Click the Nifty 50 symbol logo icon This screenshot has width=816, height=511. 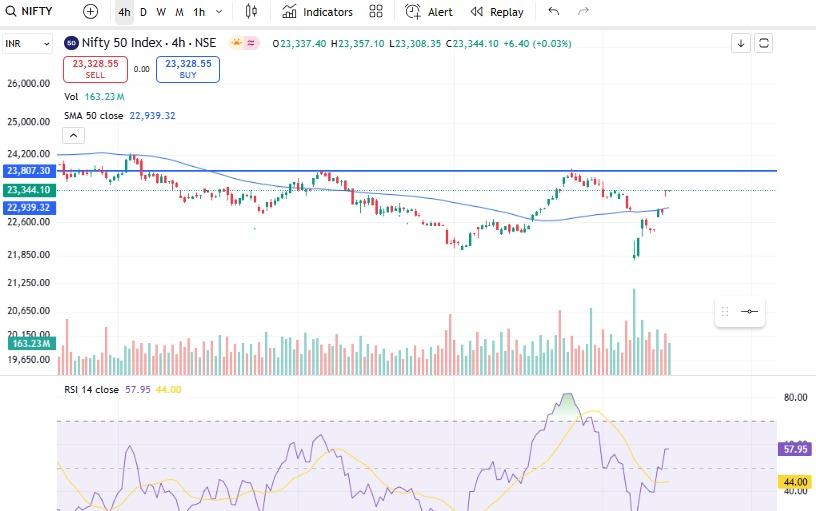71,43
